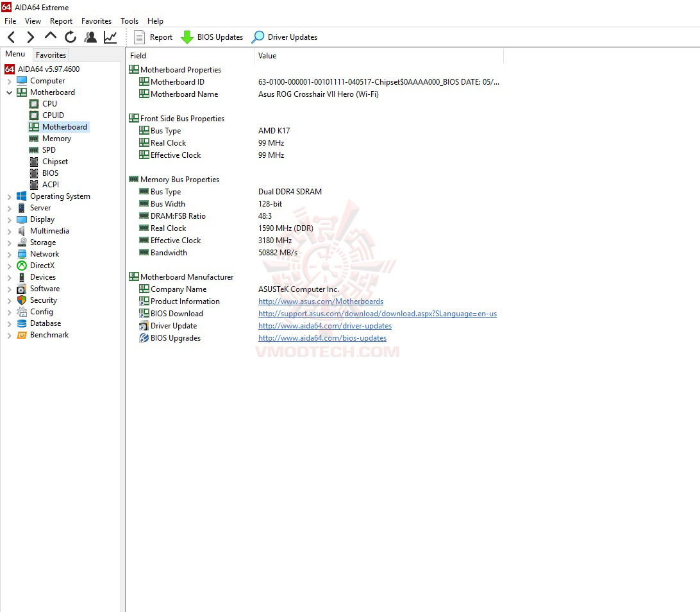Click the back navigation arrow
The image size is (700, 612).
point(10,37)
